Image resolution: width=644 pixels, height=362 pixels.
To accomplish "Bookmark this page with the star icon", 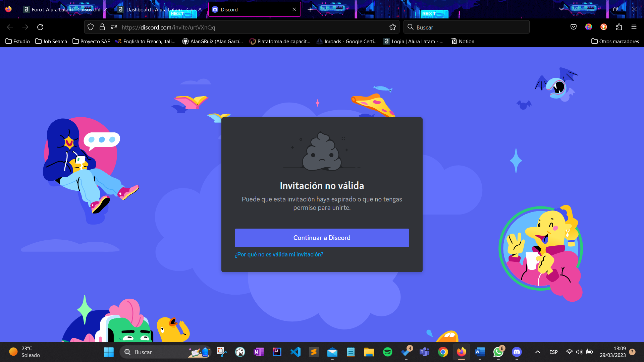I will coord(393,27).
